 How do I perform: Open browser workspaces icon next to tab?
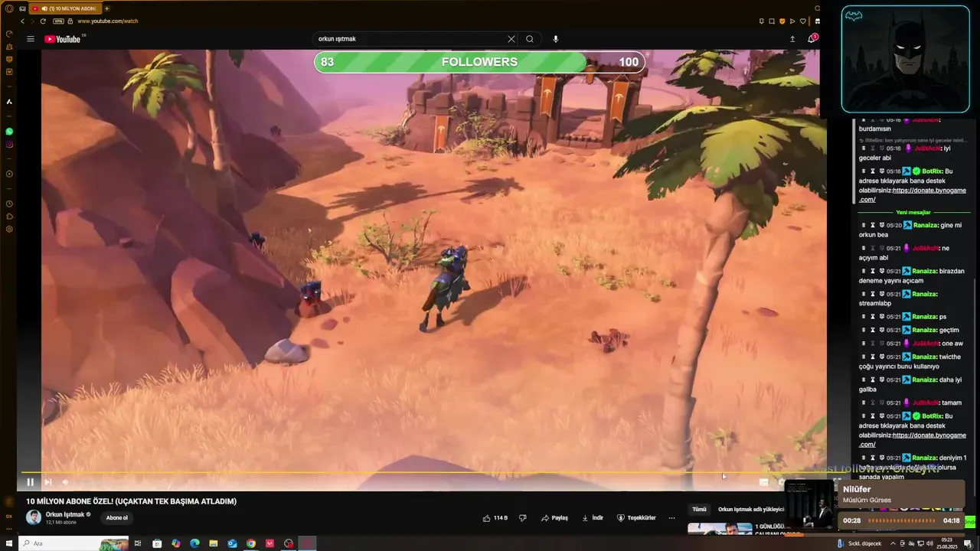point(22,8)
